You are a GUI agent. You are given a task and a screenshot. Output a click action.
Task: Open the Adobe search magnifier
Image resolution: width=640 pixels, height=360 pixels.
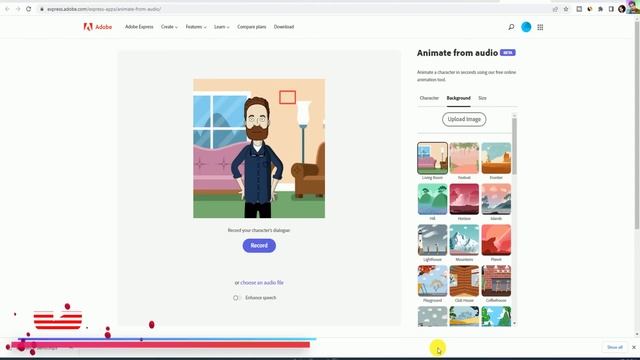511,27
